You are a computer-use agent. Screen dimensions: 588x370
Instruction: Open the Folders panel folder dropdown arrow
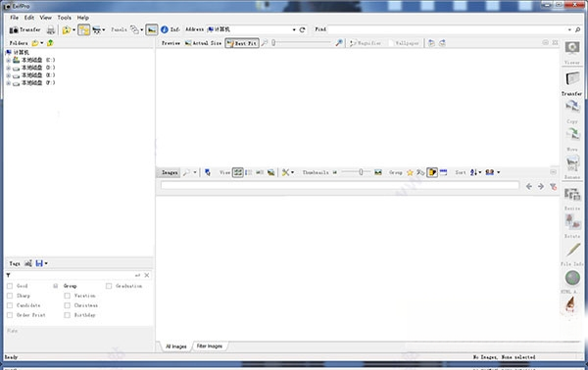click(x=41, y=43)
